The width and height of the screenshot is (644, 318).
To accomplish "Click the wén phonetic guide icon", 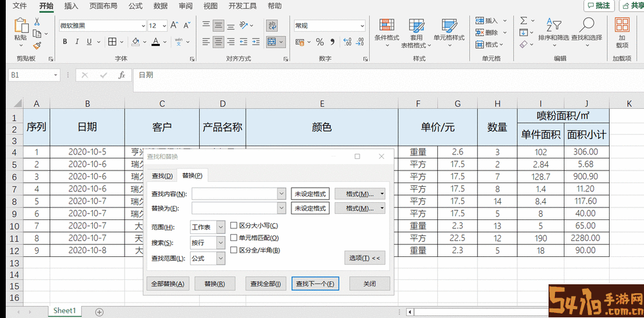I will tap(179, 41).
